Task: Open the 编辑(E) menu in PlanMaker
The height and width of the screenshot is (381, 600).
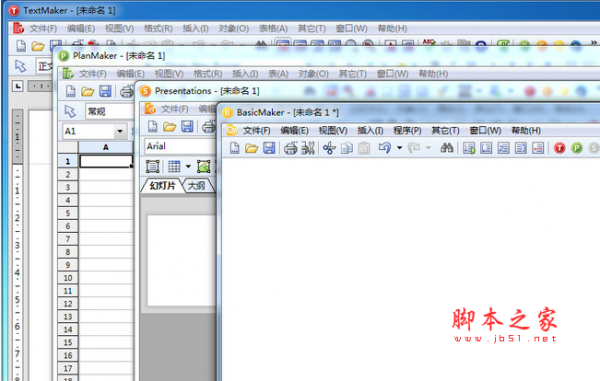Action: pos(130,73)
